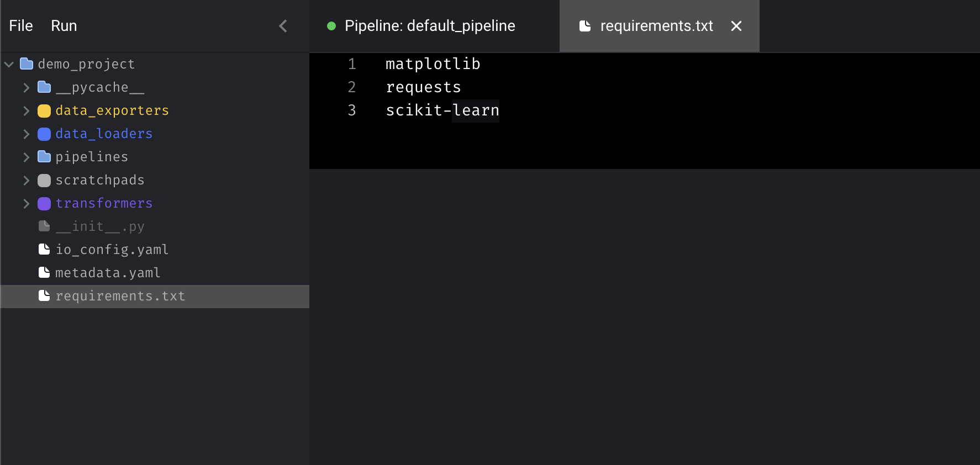The image size is (980, 465).
Task: Select requirements.txt in the file tree
Action: (155, 297)
